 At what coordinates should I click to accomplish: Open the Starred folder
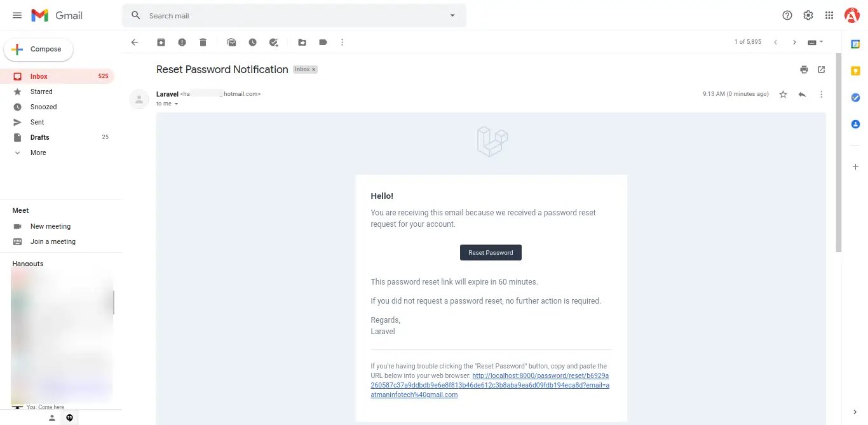41,91
